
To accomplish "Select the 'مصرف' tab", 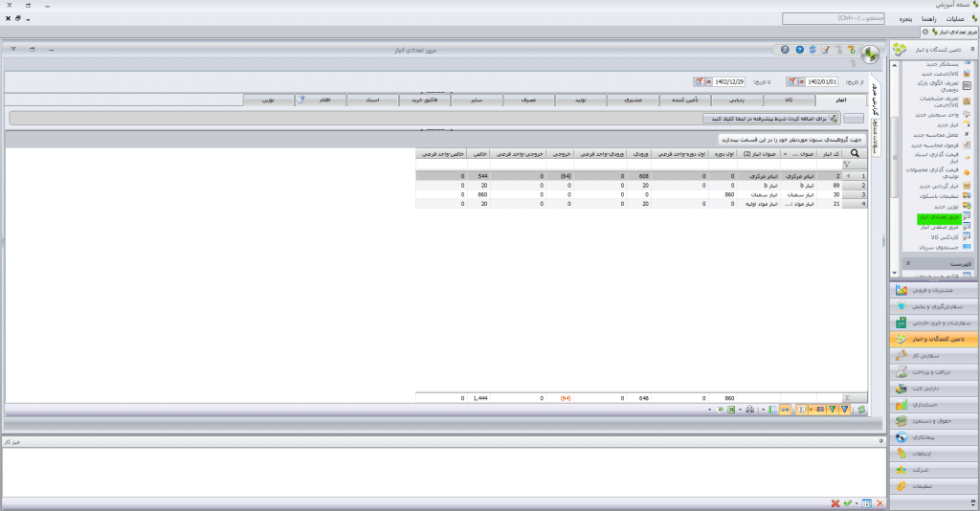I will pyautogui.click(x=528, y=100).
